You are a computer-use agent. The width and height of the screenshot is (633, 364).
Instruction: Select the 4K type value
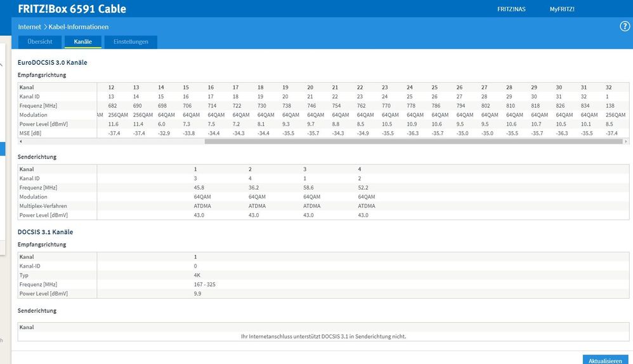click(197, 275)
